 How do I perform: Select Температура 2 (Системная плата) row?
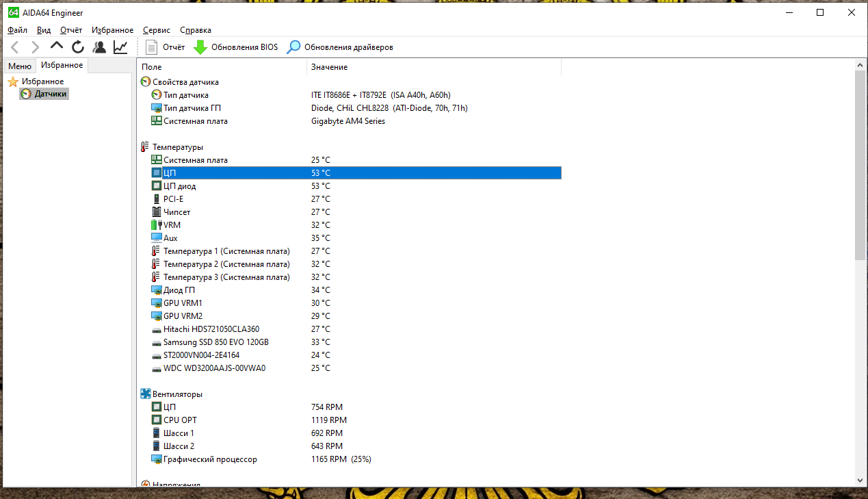[x=356, y=264]
